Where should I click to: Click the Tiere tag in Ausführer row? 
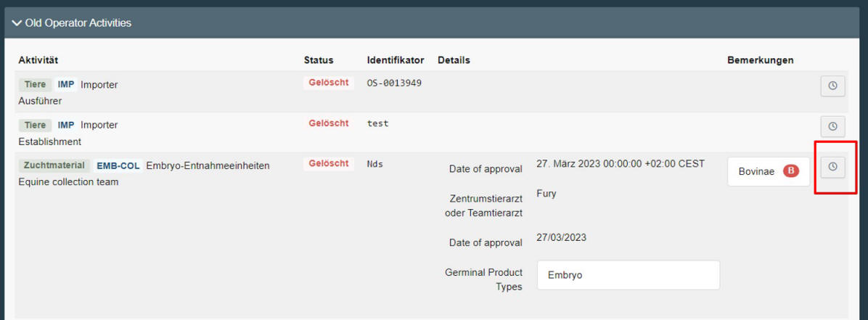[x=35, y=85]
